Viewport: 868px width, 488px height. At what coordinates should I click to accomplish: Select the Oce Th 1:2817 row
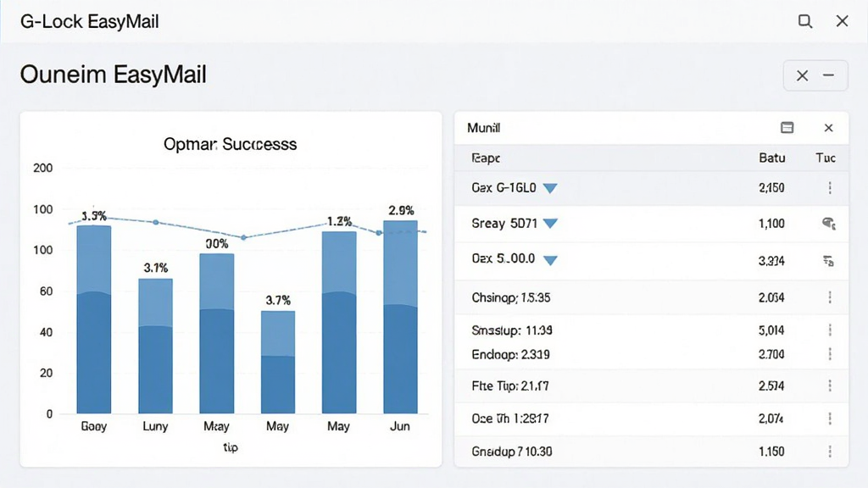tap(652, 419)
